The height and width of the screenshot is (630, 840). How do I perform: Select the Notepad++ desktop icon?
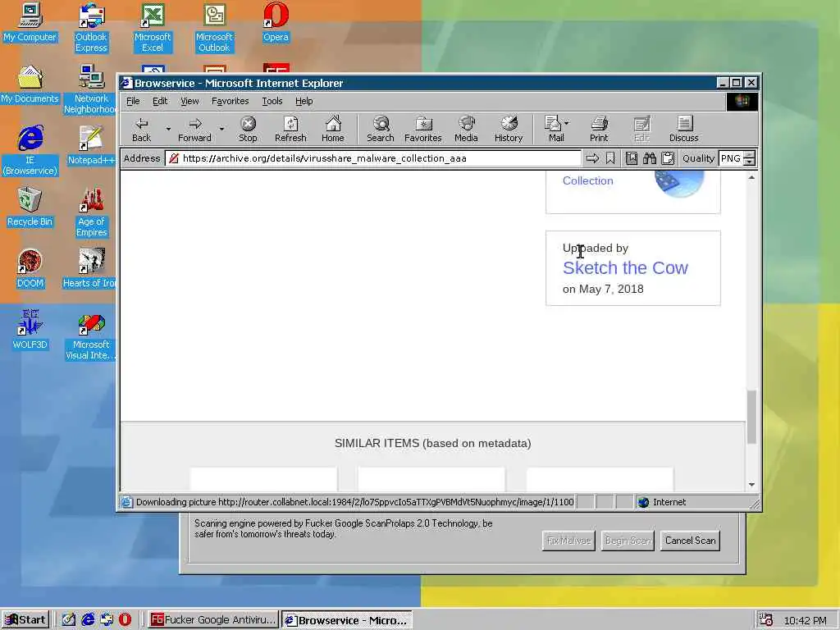click(x=91, y=145)
